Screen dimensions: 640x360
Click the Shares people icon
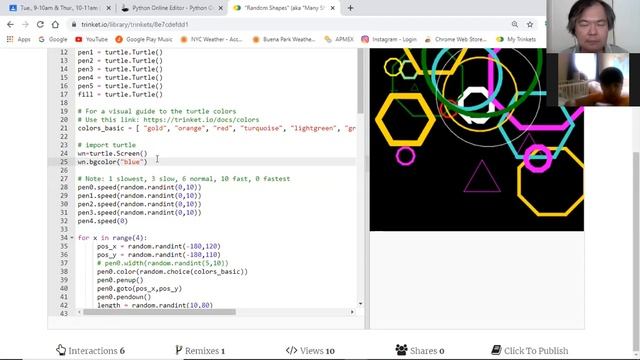(x=401, y=349)
